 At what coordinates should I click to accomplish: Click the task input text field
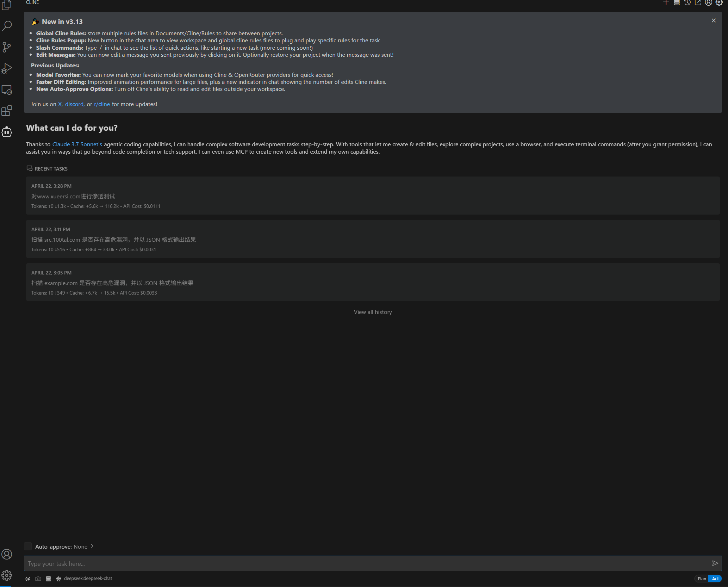tap(366, 563)
